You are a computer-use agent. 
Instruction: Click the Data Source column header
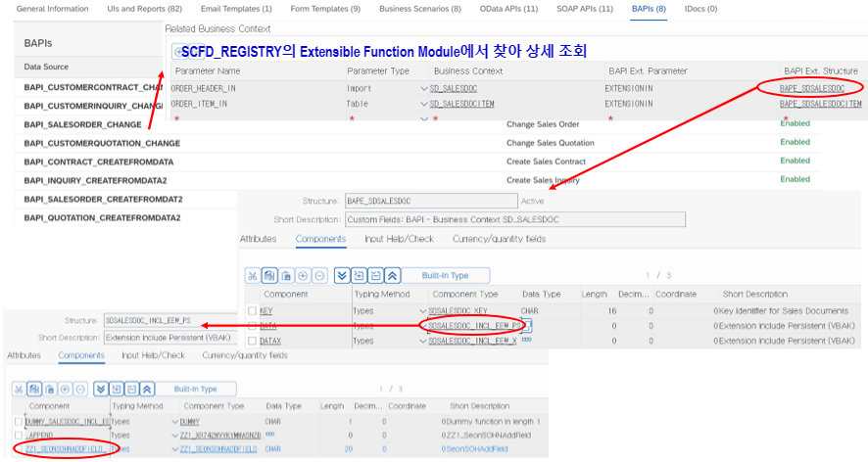(46, 67)
